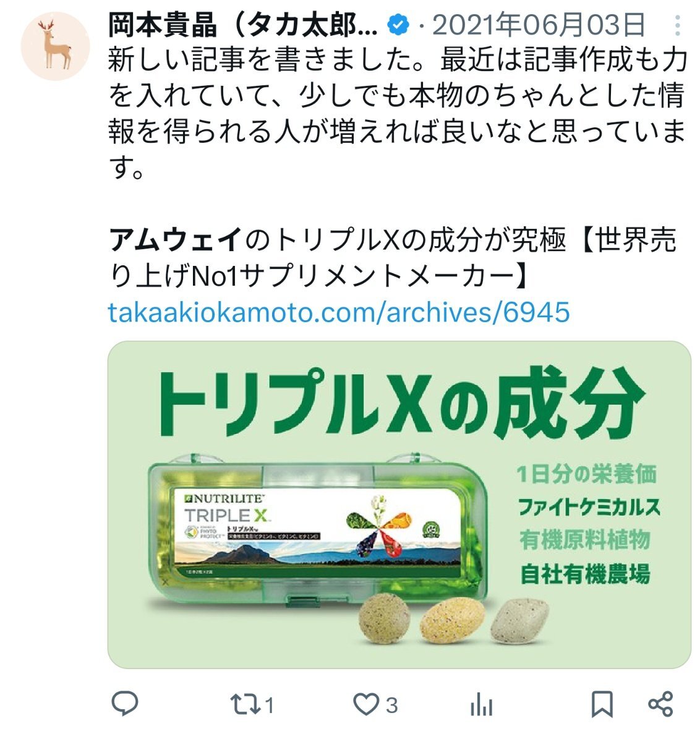Select the bold アムウェイ keyword

click(x=175, y=240)
